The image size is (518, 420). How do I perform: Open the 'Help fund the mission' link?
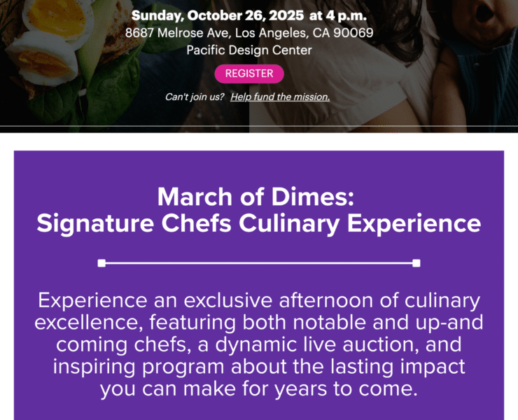(x=280, y=97)
